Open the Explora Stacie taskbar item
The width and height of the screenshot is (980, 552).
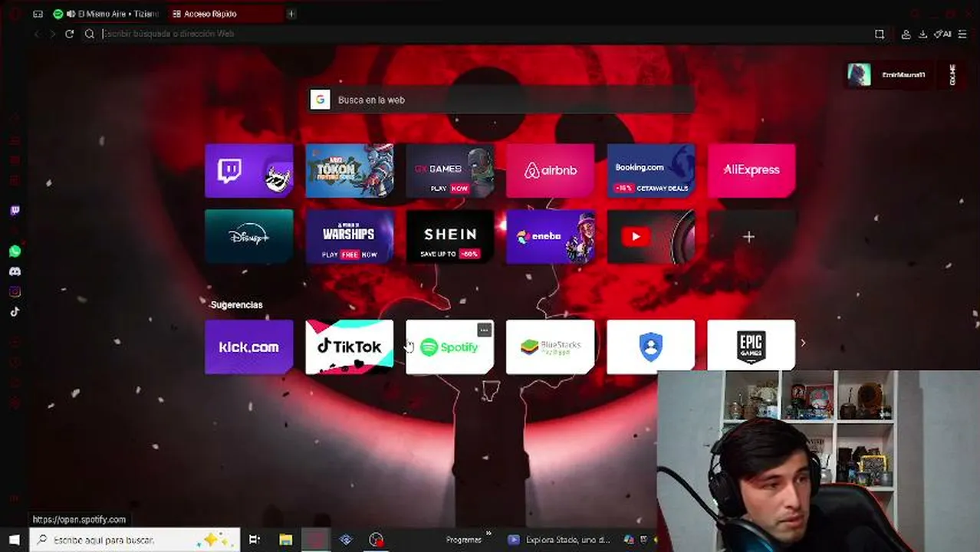coord(561,540)
